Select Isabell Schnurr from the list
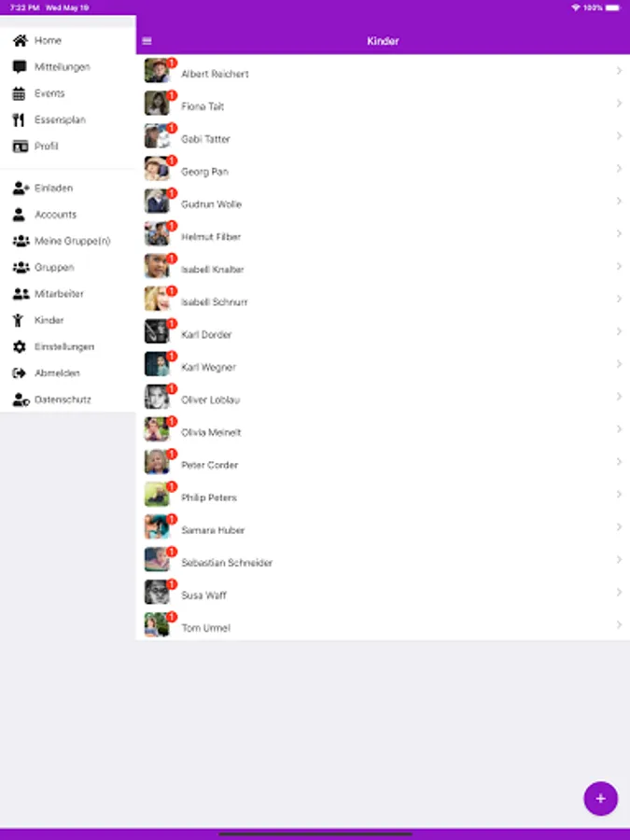The image size is (630, 840). point(383,299)
